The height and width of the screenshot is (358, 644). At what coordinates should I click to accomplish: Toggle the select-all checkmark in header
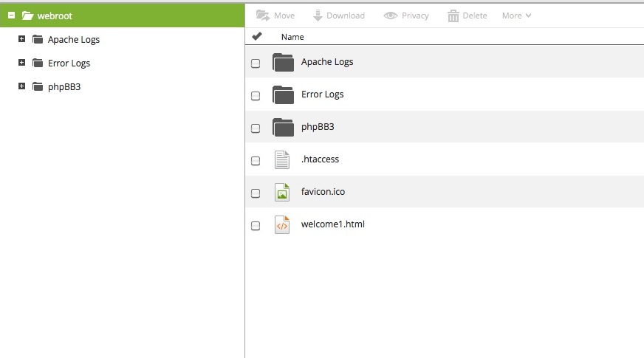click(257, 37)
